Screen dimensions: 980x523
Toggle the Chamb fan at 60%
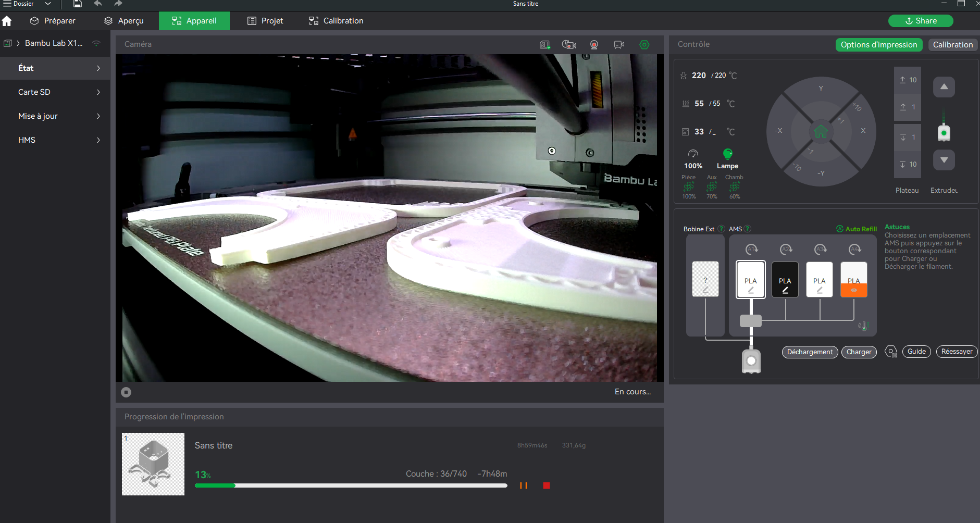[735, 186]
